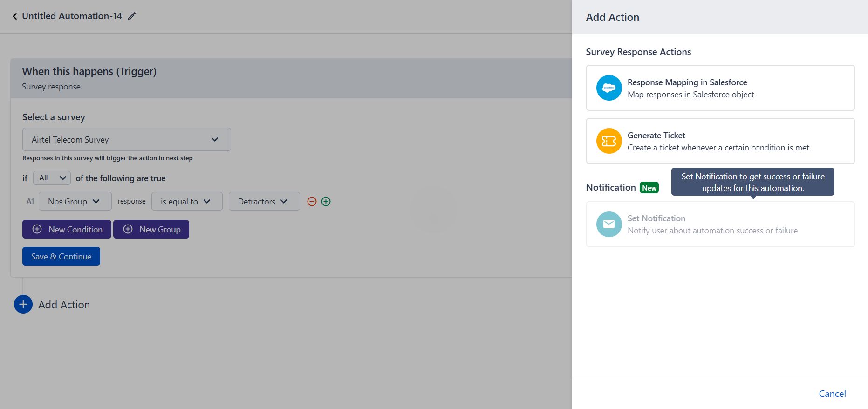Click the Add Action label text
Image resolution: width=868 pixels, height=409 pixels.
[64, 305]
